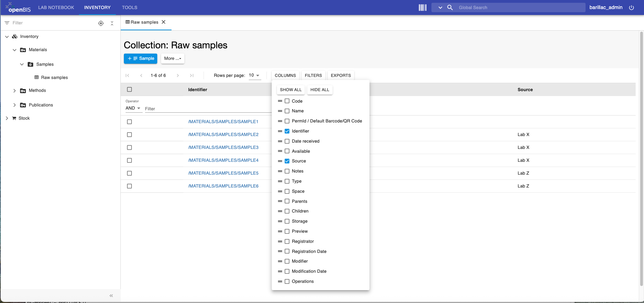Click the COLUMNS button

(x=285, y=75)
